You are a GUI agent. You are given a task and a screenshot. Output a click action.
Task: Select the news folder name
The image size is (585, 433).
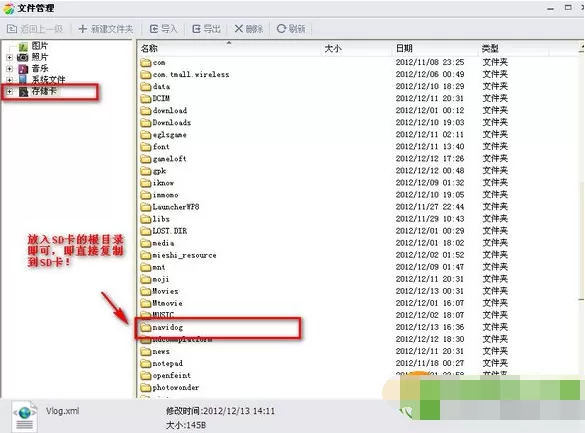click(x=161, y=351)
